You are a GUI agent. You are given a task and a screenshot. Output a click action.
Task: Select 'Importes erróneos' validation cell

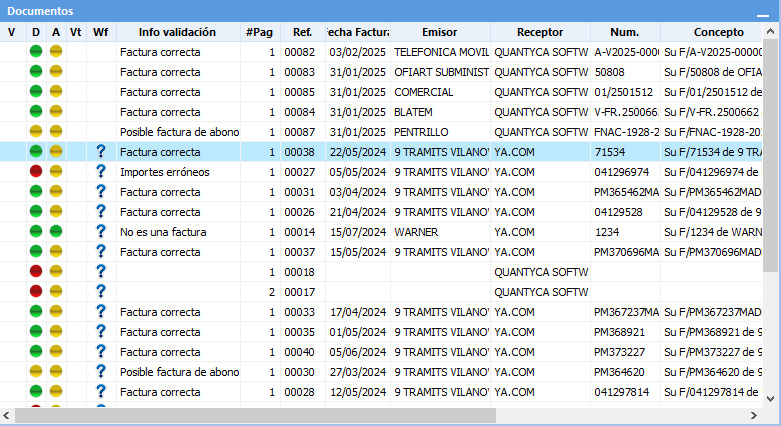point(178,172)
